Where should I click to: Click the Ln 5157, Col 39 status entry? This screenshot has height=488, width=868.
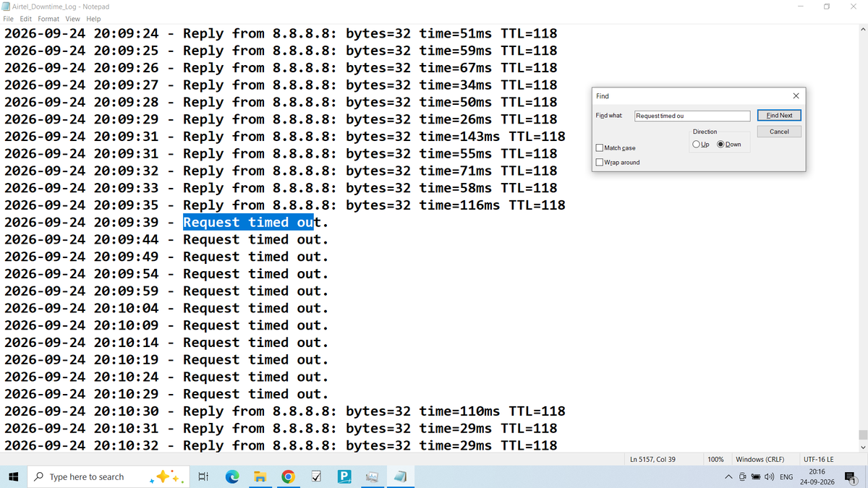(652, 459)
